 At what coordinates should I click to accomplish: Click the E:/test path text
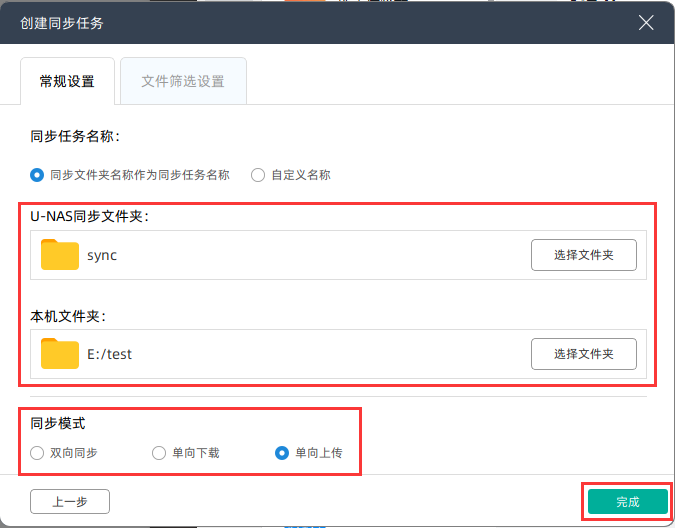click(109, 354)
